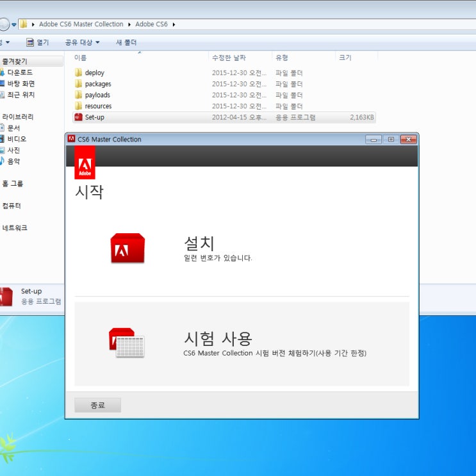Click the 2012-04-15 date cell
The height and width of the screenshot is (476, 476).
[x=239, y=117]
